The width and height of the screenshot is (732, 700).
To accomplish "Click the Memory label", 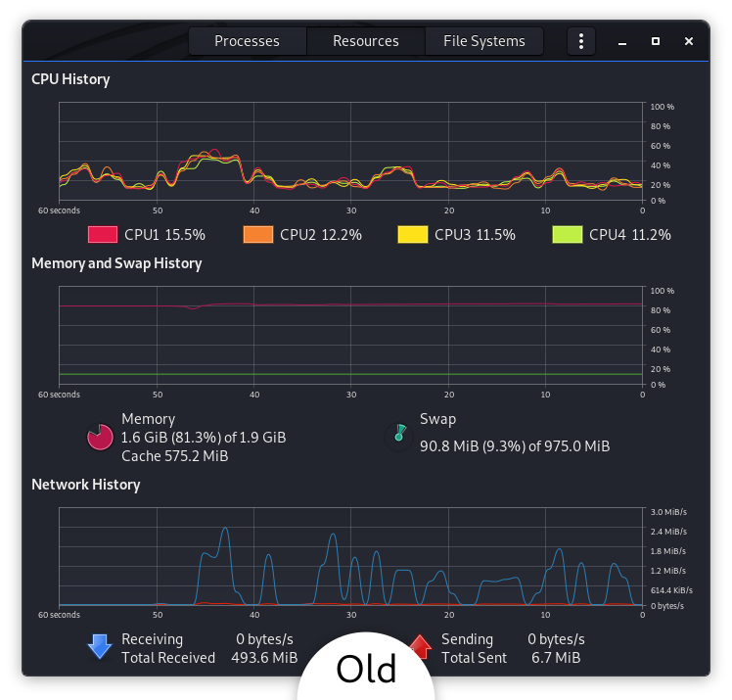I will point(149,419).
